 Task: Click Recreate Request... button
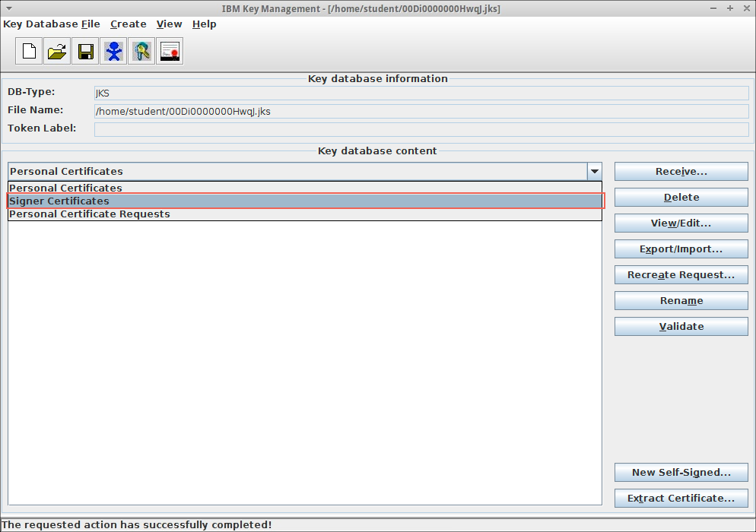[681, 274]
